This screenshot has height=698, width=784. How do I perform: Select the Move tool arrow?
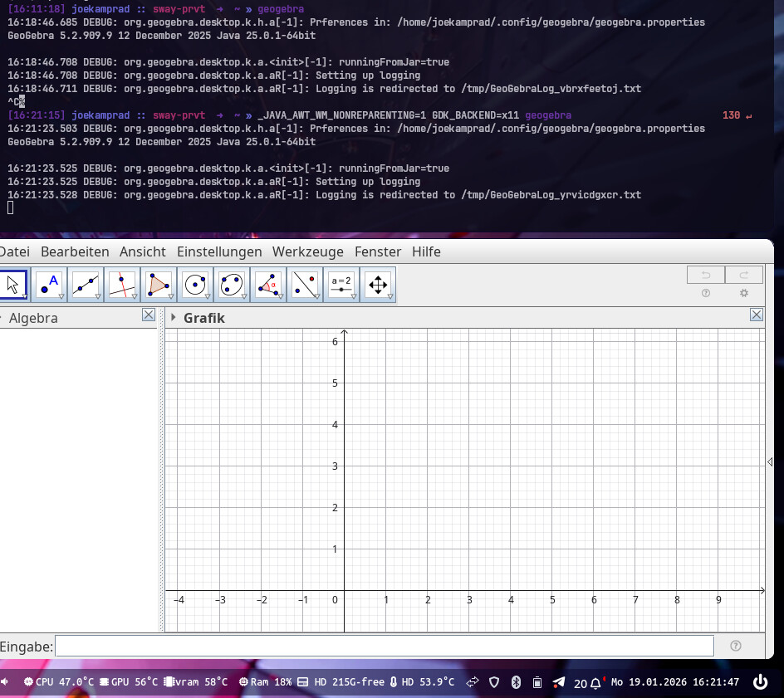point(12,285)
